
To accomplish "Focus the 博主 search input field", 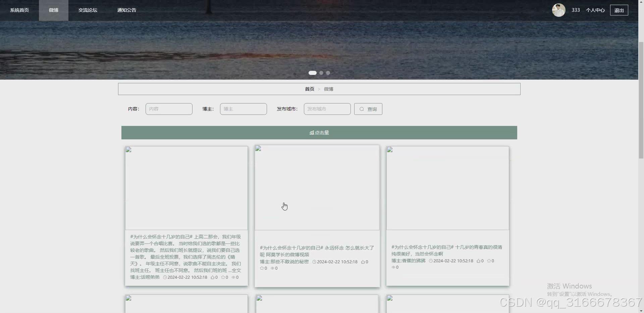I will [x=244, y=109].
